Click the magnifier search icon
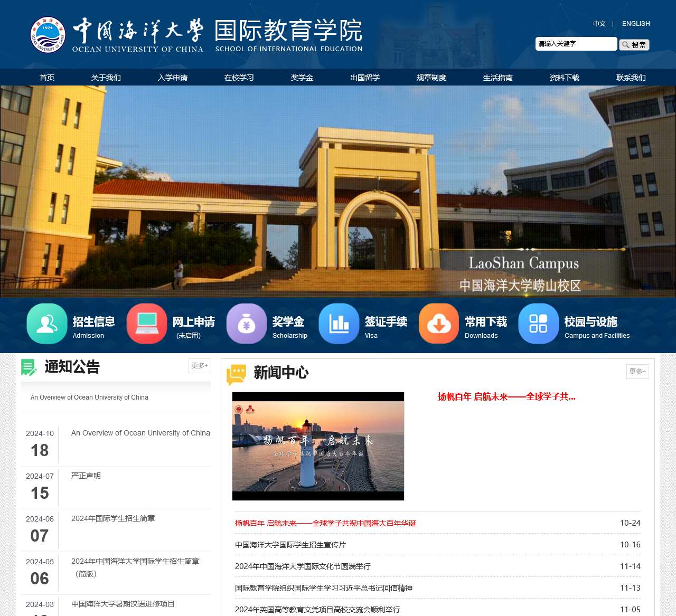 (624, 44)
